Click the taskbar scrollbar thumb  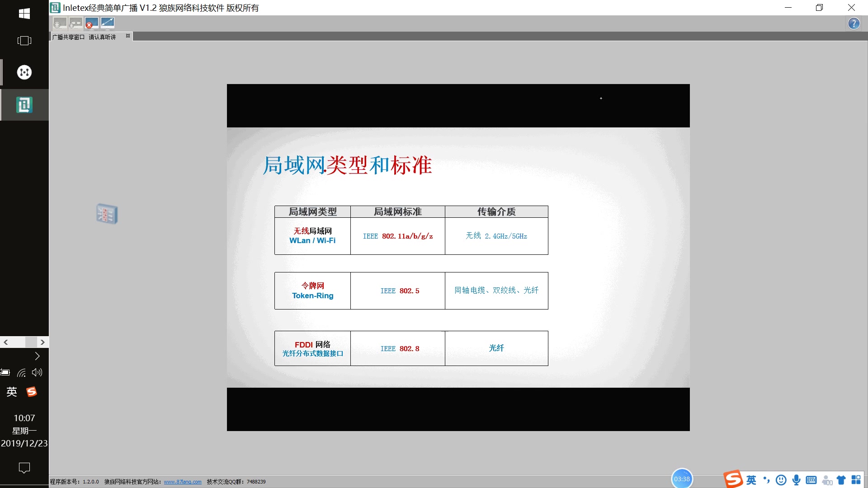(x=31, y=343)
